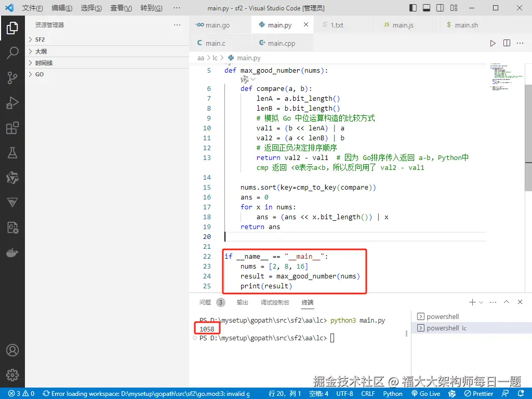Split the editor to the right
Screen dimensions: 532x399
tap(507, 43)
